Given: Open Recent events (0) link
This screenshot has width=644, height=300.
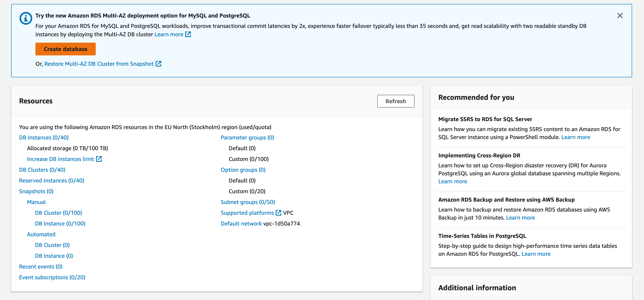Looking at the screenshot, I should click(41, 267).
